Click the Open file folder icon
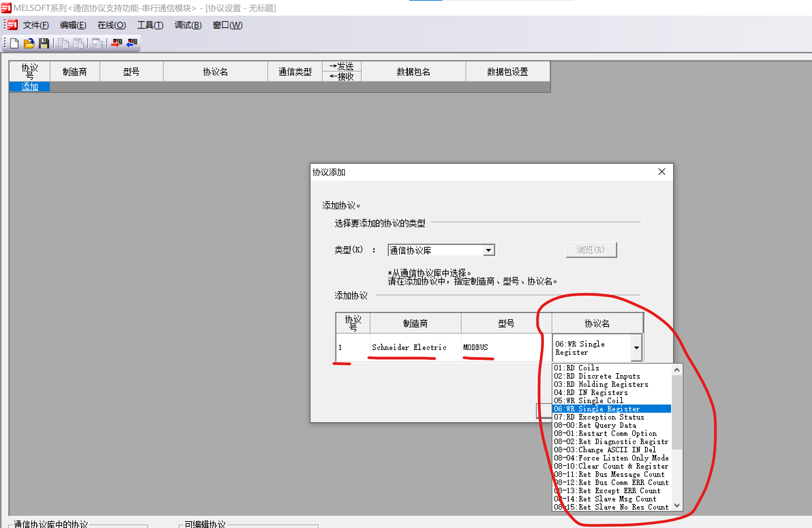This screenshot has height=528, width=812. point(29,43)
